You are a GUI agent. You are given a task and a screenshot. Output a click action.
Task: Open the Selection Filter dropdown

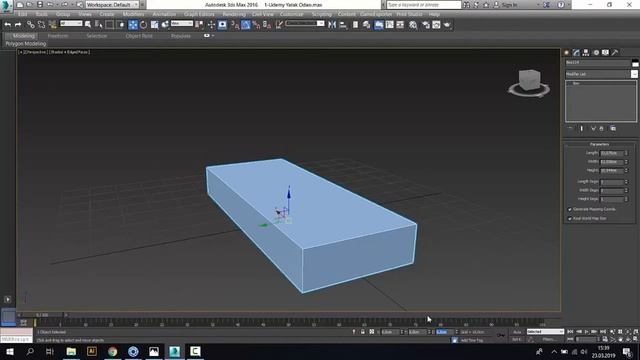[71, 24]
